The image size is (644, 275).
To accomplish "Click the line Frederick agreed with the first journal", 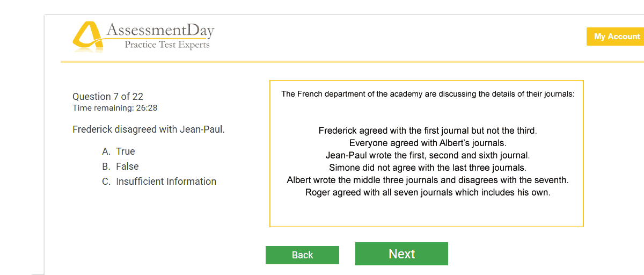I will tap(428, 131).
